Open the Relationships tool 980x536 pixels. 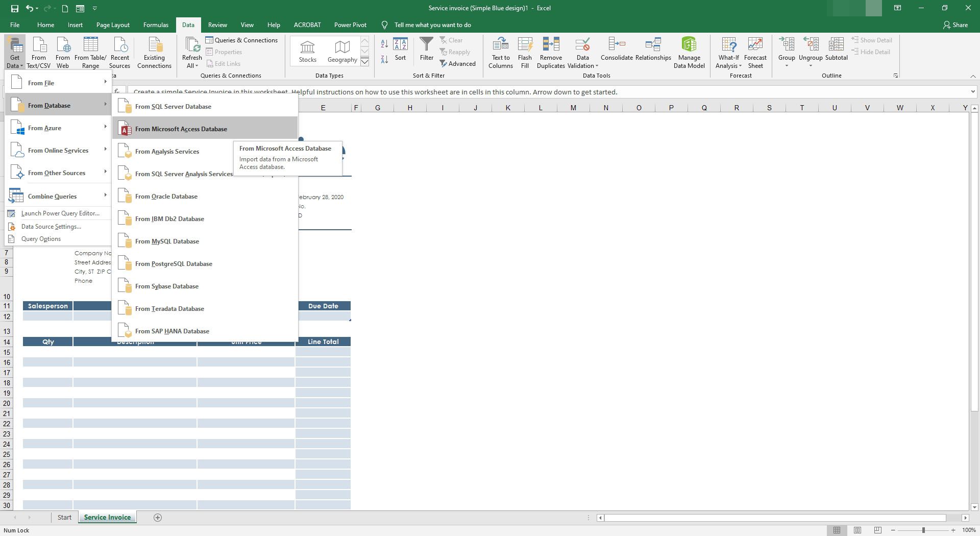pyautogui.click(x=653, y=50)
